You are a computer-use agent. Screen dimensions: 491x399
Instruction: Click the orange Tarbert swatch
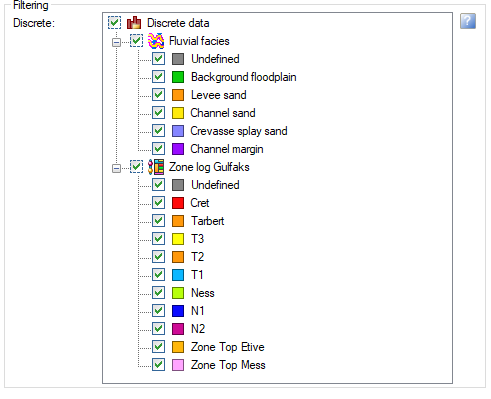pyautogui.click(x=178, y=221)
